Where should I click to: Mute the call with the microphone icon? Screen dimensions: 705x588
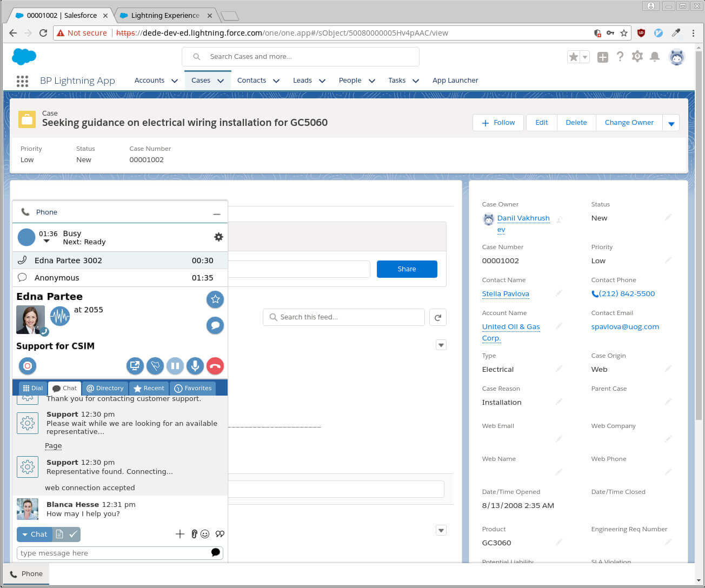195,366
